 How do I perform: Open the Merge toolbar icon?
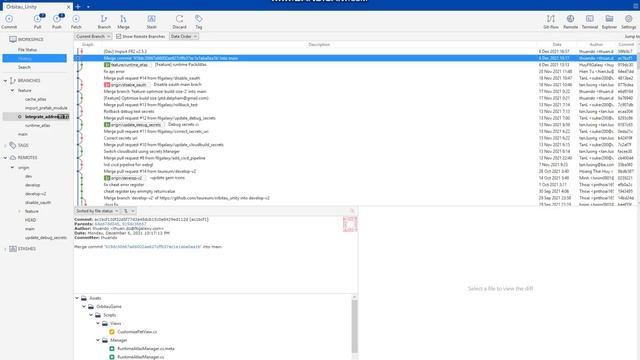[x=123, y=19]
